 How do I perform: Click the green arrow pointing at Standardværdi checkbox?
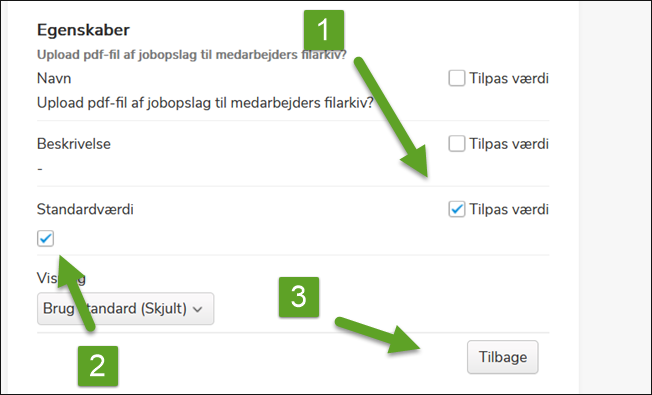(76, 293)
